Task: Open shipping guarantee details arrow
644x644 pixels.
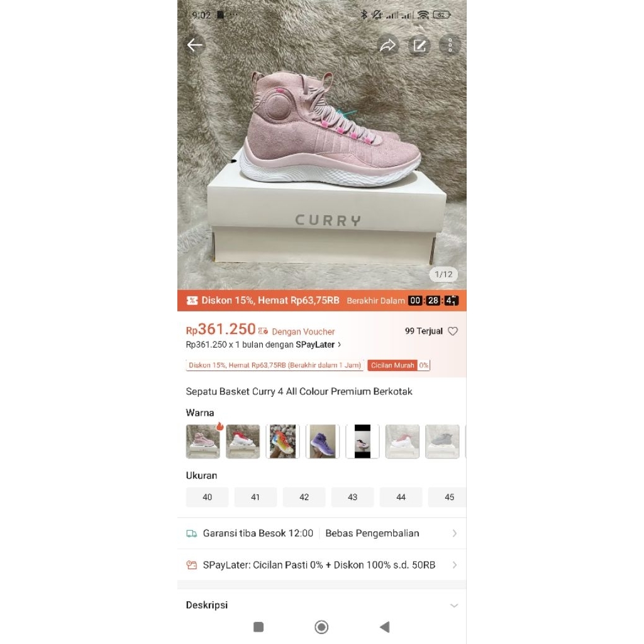Action: coord(455,533)
